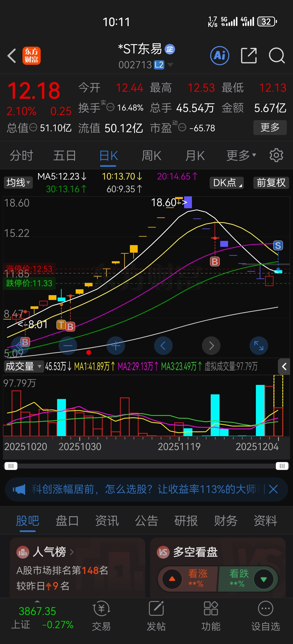Grab right handle of date range slider
293x644 pixels.
pos(282,466)
